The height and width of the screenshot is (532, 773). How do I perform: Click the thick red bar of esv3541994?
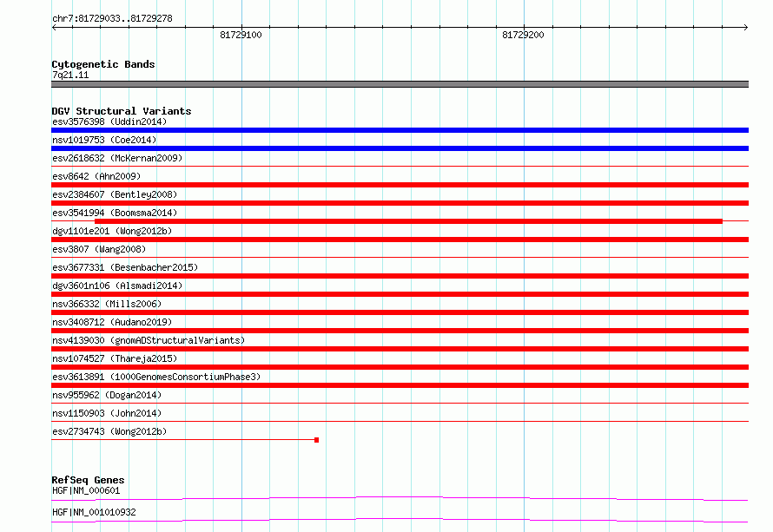[x=409, y=221]
